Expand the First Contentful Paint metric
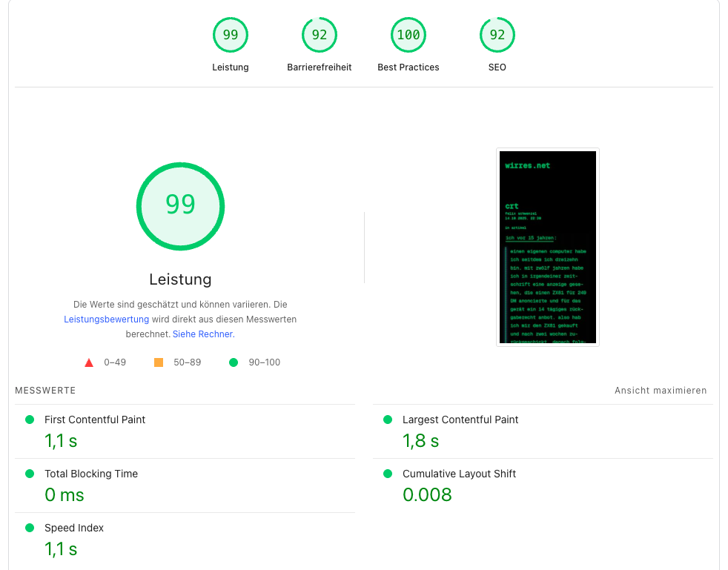Viewport: 728px width, 570px height. click(95, 420)
